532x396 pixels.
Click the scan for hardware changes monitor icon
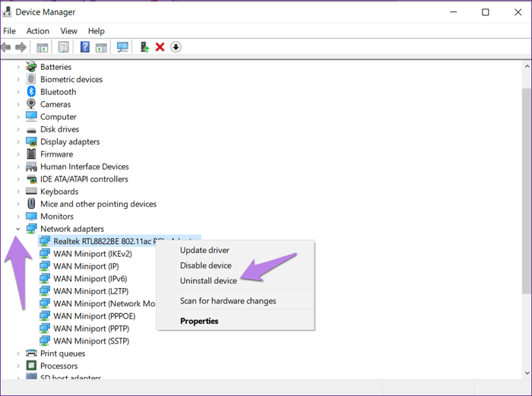point(122,47)
